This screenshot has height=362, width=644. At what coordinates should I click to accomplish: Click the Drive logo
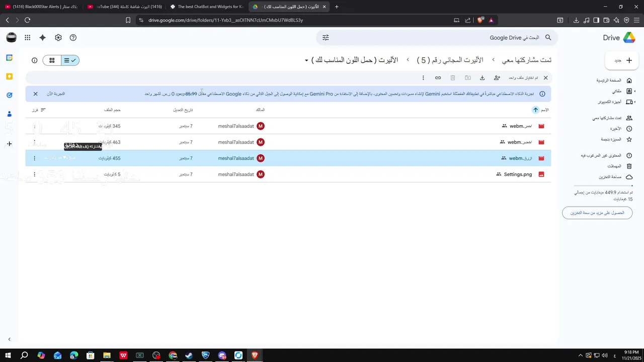click(x=619, y=38)
